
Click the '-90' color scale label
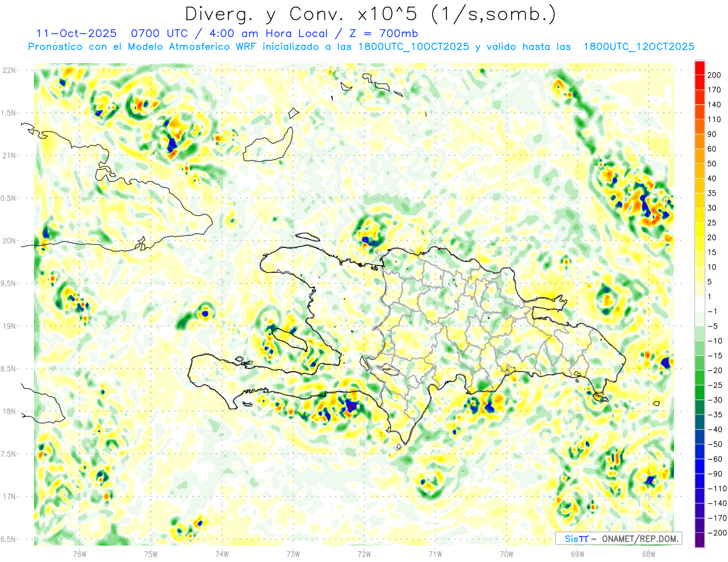pos(715,473)
